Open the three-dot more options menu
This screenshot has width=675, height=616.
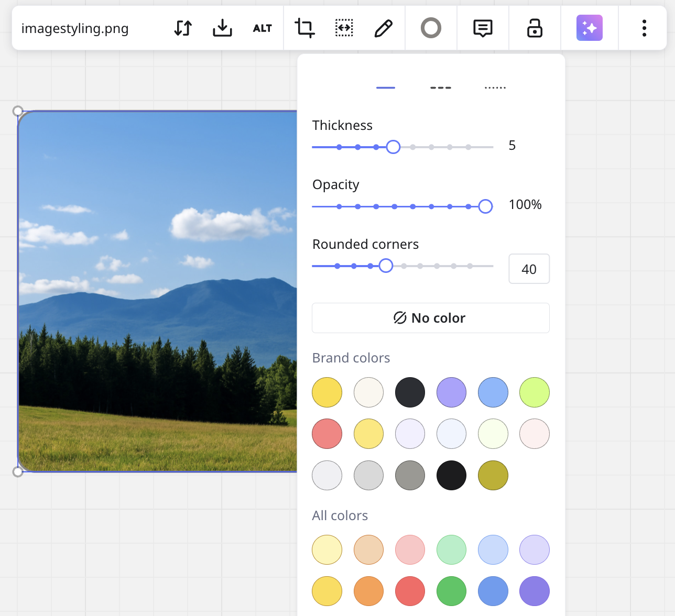[x=644, y=28]
